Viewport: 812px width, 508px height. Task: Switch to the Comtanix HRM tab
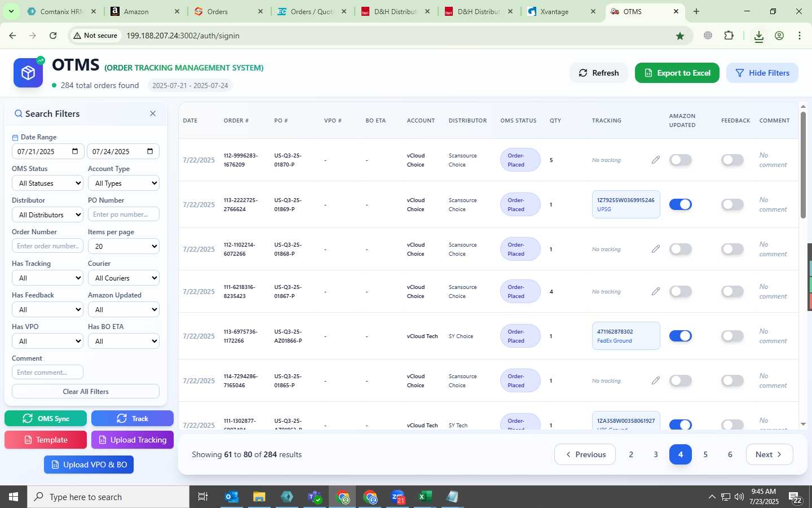pyautogui.click(x=61, y=11)
